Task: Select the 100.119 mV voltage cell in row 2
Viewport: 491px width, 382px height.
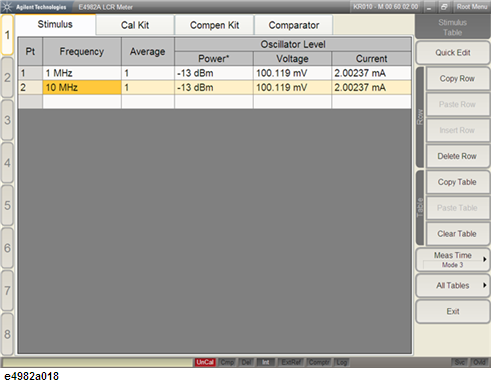Action: [x=292, y=88]
